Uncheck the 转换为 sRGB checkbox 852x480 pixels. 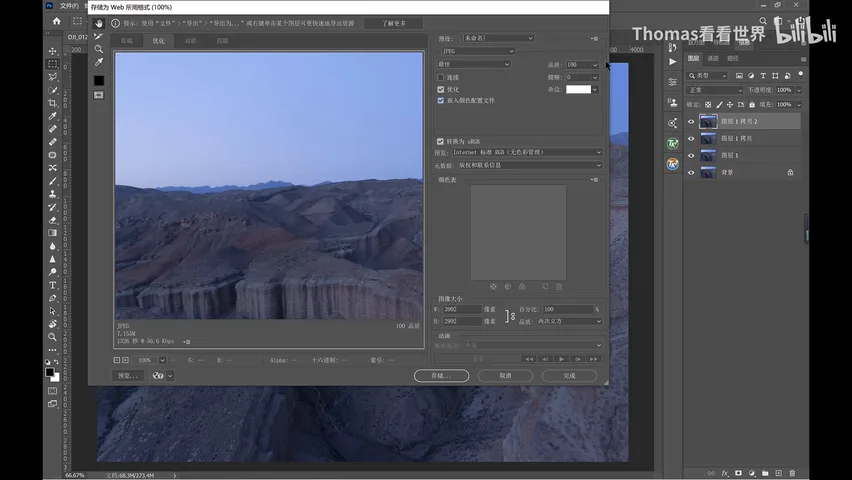click(440, 141)
